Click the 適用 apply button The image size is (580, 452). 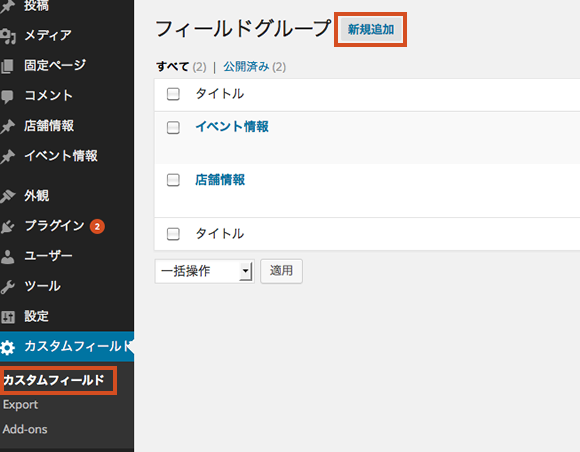pos(281,271)
